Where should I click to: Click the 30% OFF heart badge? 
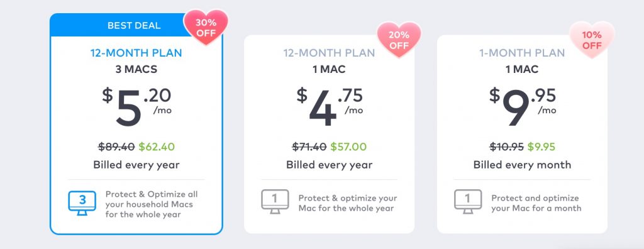(x=206, y=27)
